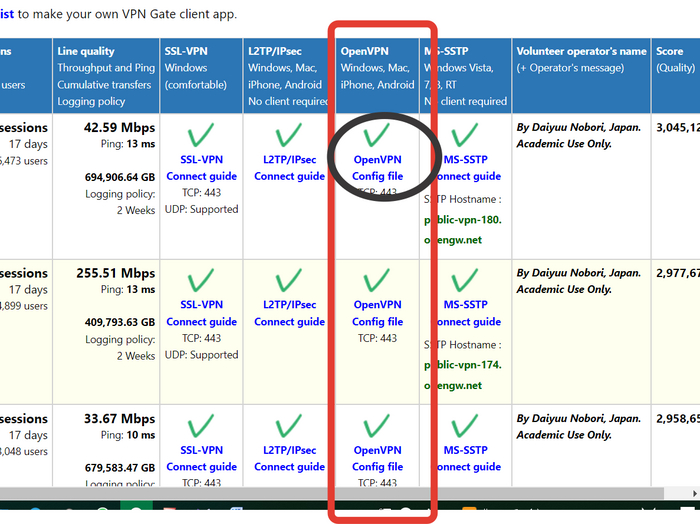Click the MS-SSTP green checkmark in the 33.67 Mbps row
The image size is (700, 524).
click(465, 426)
